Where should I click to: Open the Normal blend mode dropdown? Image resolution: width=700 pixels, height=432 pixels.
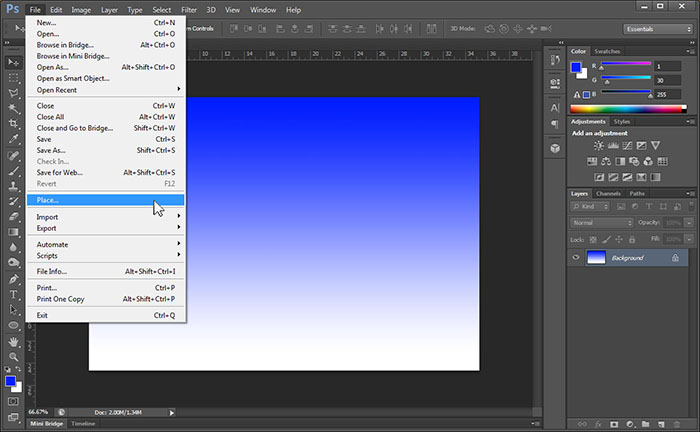601,222
